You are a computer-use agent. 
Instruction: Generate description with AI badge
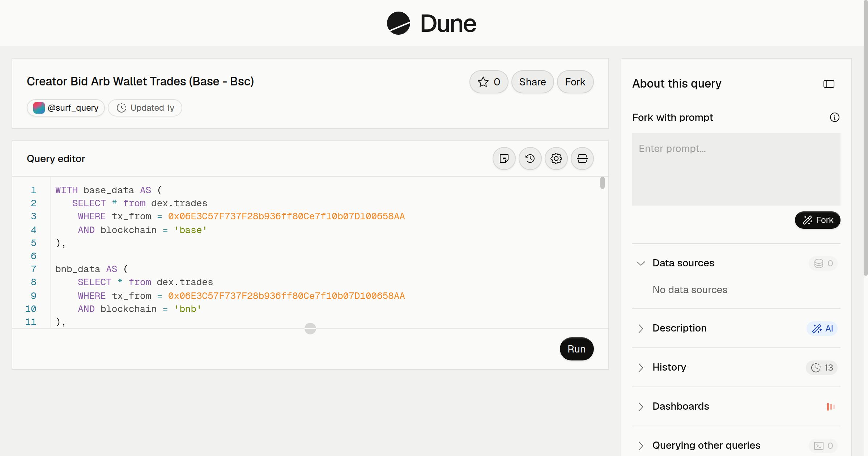(x=822, y=328)
